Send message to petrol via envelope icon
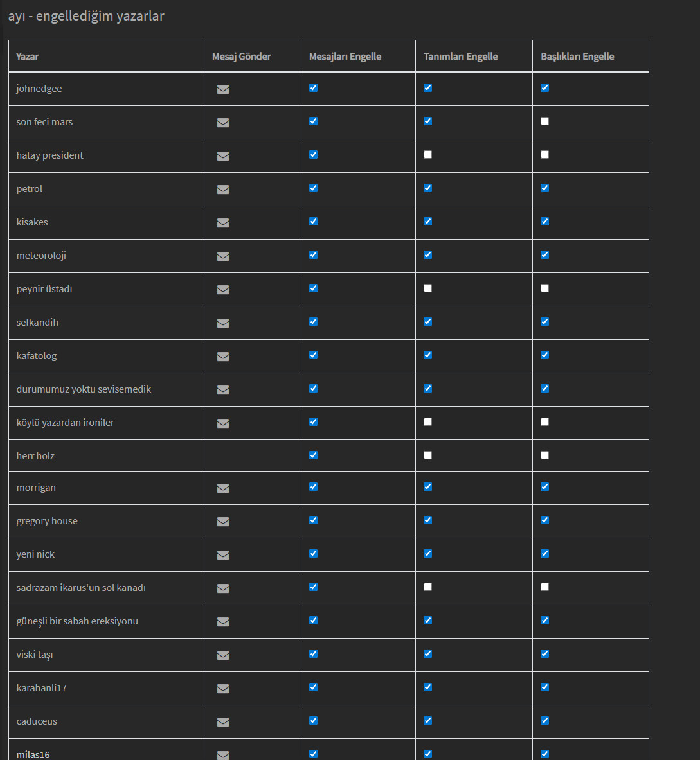 coord(223,190)
